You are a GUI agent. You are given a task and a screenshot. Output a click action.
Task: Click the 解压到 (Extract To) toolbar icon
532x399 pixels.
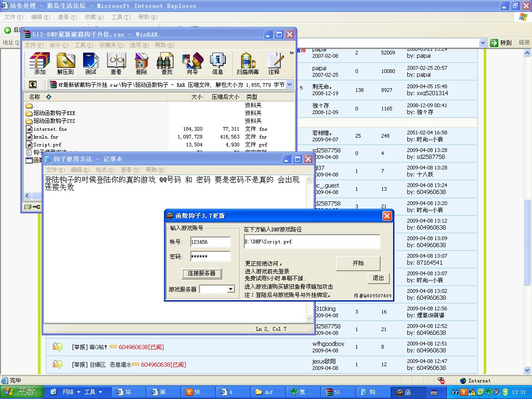point(65,63)
